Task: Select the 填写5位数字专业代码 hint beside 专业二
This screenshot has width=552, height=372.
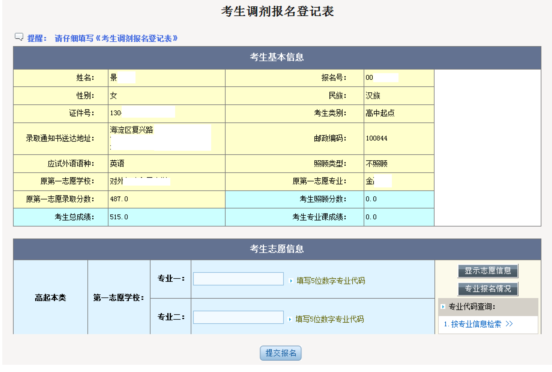Action: (330, 319)
